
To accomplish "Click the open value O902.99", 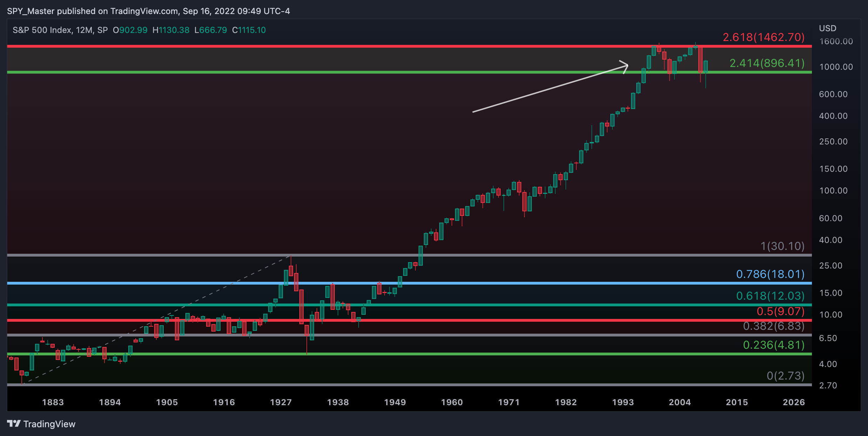I will pos(130,30).
